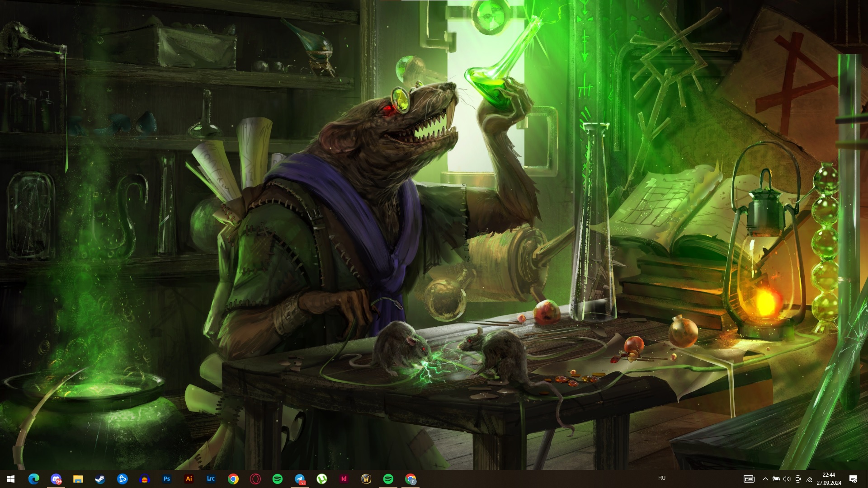The width and height of the screenshot is (868, 488).
Task: Click the Meet Now tray icon
Action: point(798,479)
